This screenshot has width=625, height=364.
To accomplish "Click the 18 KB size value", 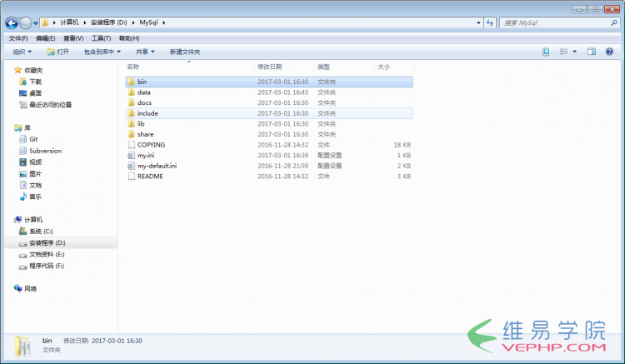I will [402, 145].
